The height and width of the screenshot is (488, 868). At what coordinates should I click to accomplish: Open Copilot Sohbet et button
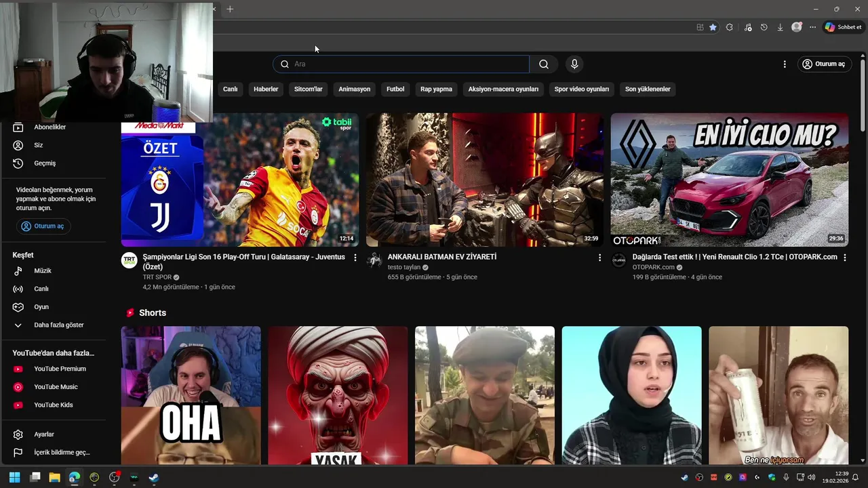click(843, 27)
